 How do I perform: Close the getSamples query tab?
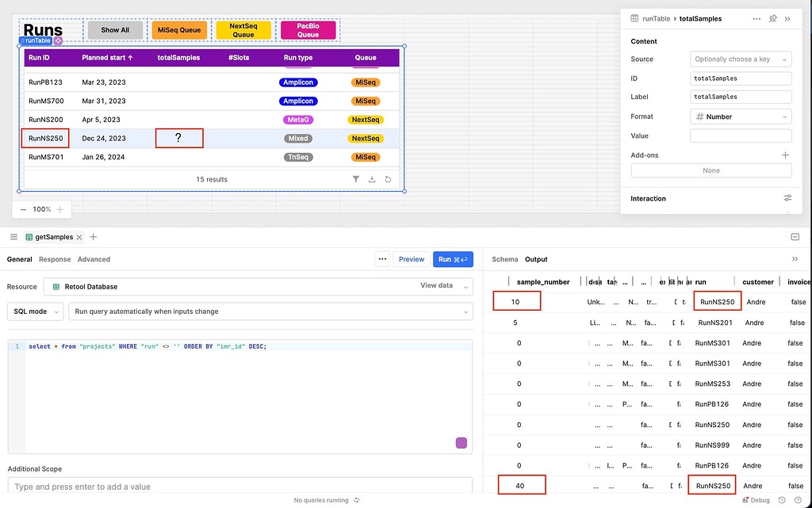pos(79,237)
